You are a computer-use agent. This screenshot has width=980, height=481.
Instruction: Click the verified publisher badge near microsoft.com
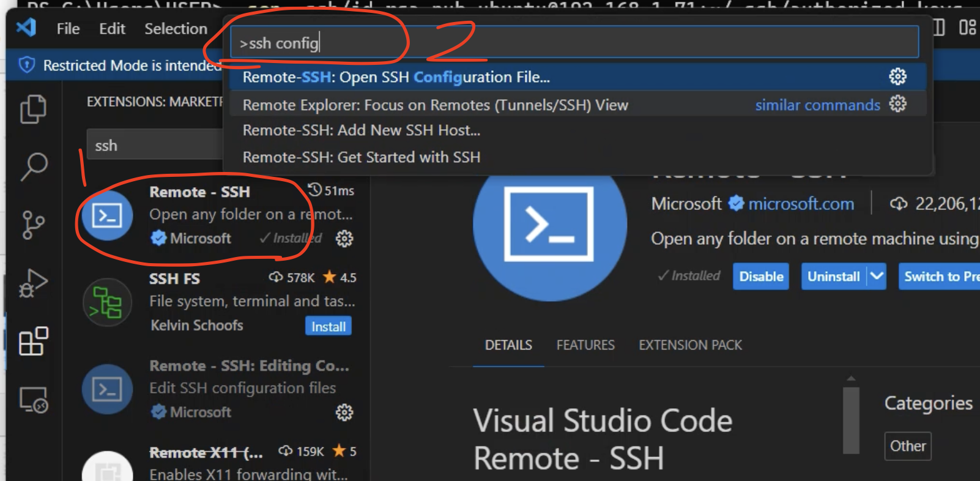point(736,203)
